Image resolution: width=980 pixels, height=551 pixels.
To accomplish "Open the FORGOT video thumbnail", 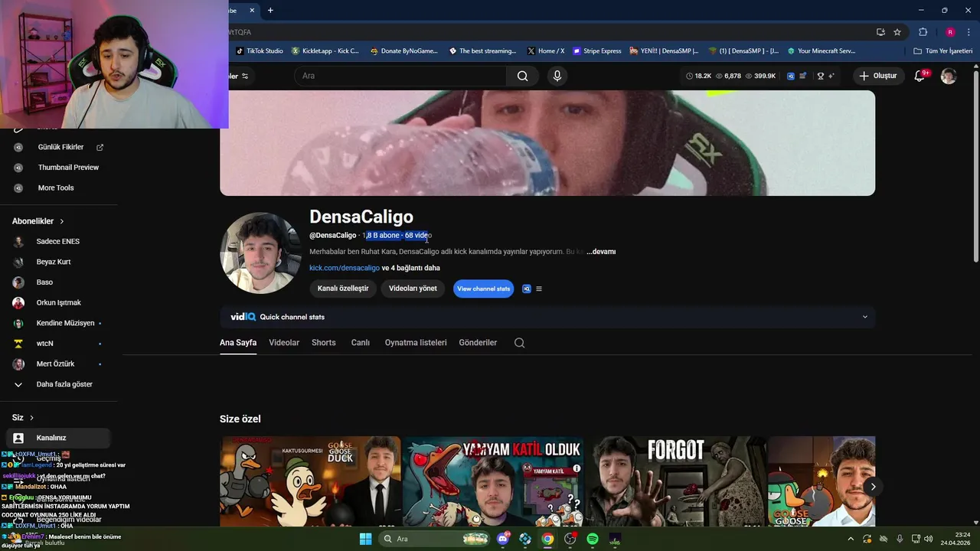I will pos(676,481).
